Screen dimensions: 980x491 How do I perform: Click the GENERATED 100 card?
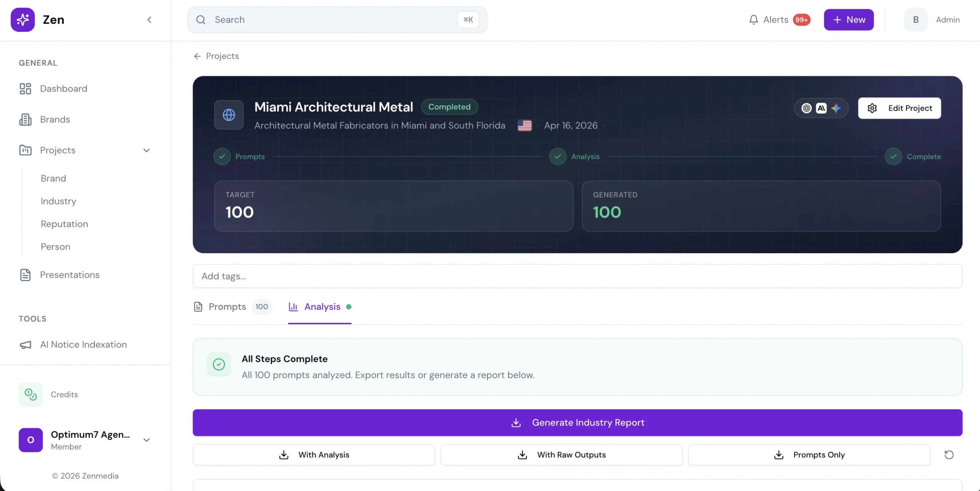[761, 206]
